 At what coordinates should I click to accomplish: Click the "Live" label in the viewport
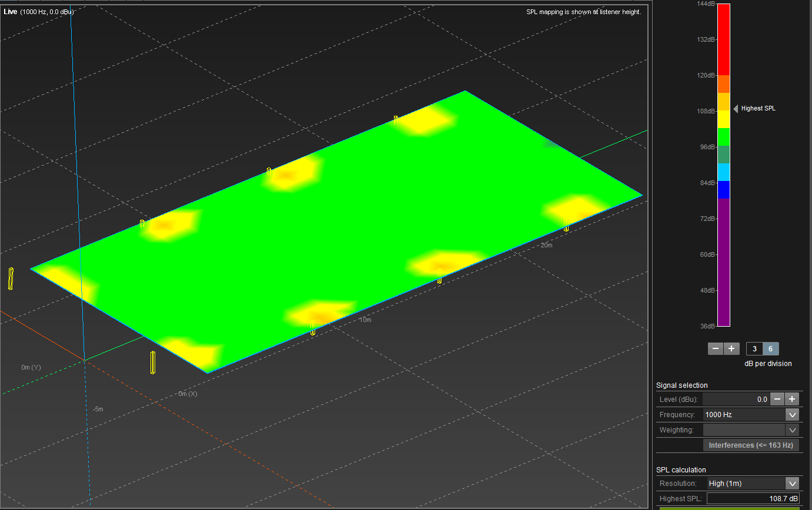11,12
